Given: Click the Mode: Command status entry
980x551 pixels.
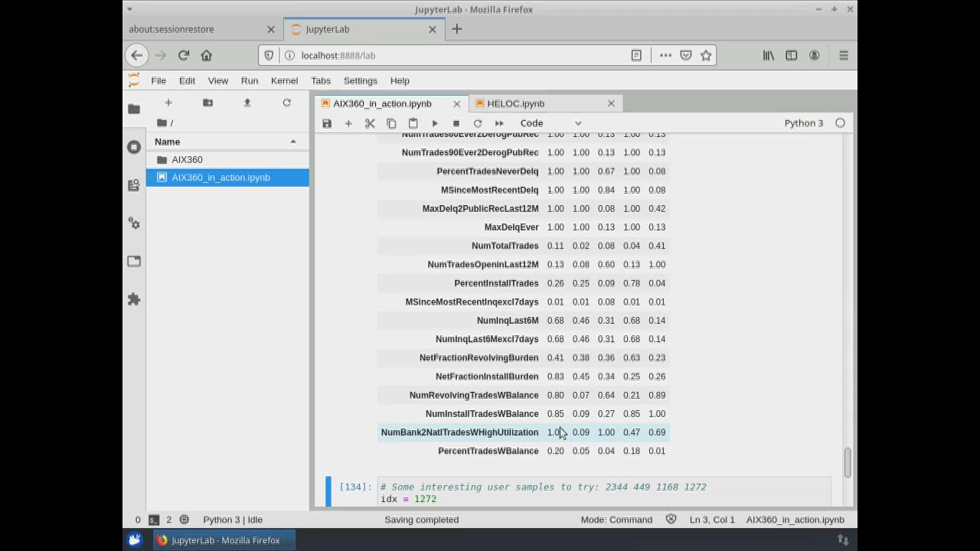Looking at the screenshot, I should [x=616, y=520].
